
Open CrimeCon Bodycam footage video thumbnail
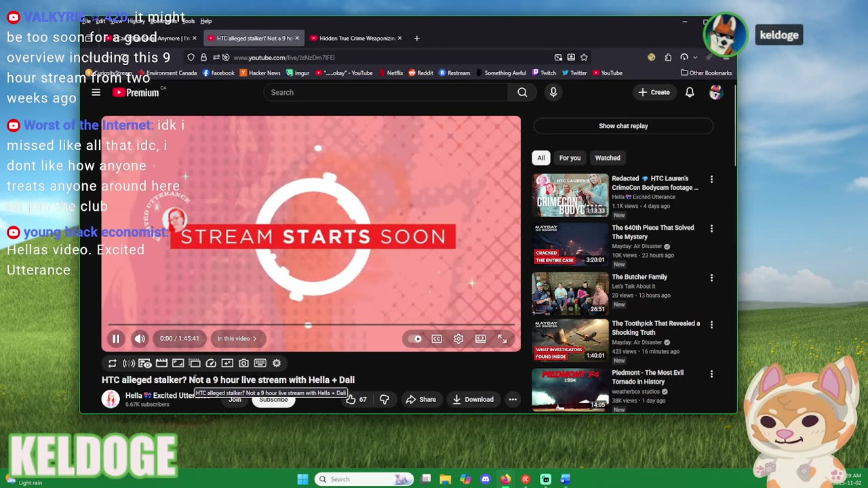570,195
